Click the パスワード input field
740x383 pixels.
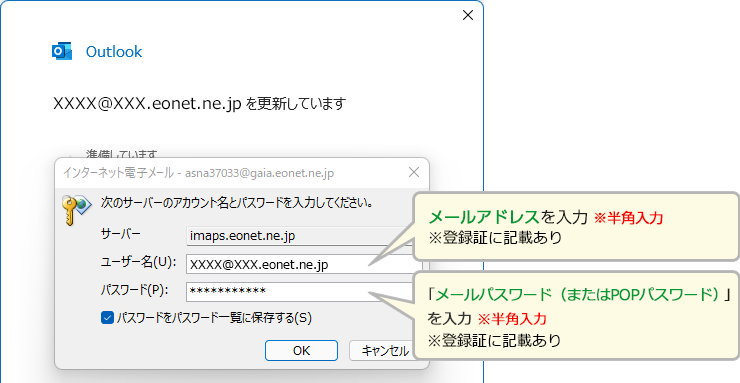coord(300,292)
